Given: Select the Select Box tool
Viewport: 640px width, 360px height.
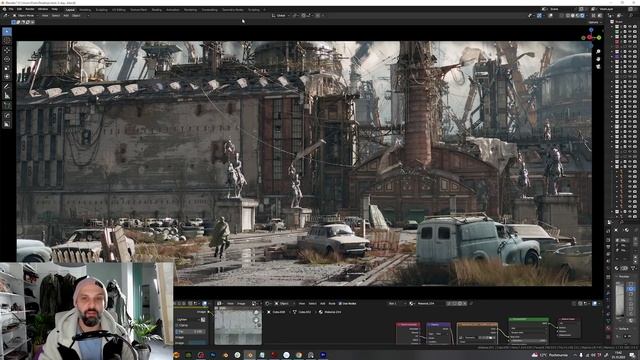Looking at the screenshot, I should pos(7,31).
